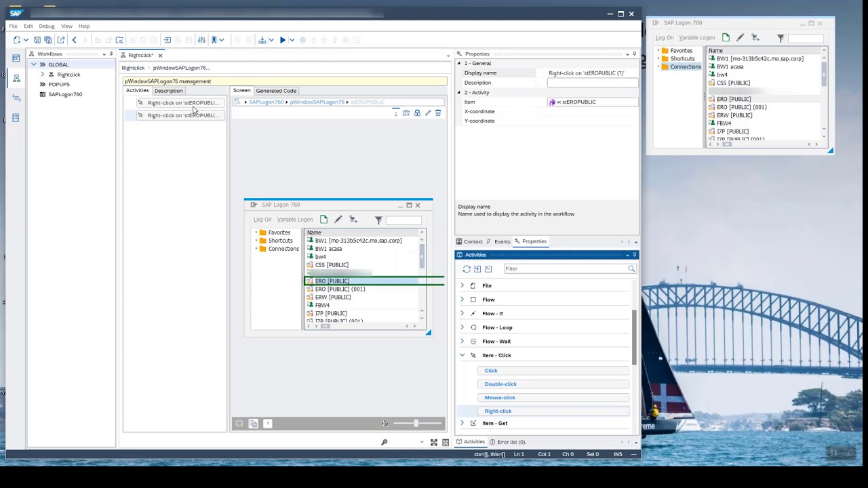Click the bookmark toolbar icon
Image resolution: width=868 pixels, height=488 pixels.
pyautogui.click(x=214, y=40)
